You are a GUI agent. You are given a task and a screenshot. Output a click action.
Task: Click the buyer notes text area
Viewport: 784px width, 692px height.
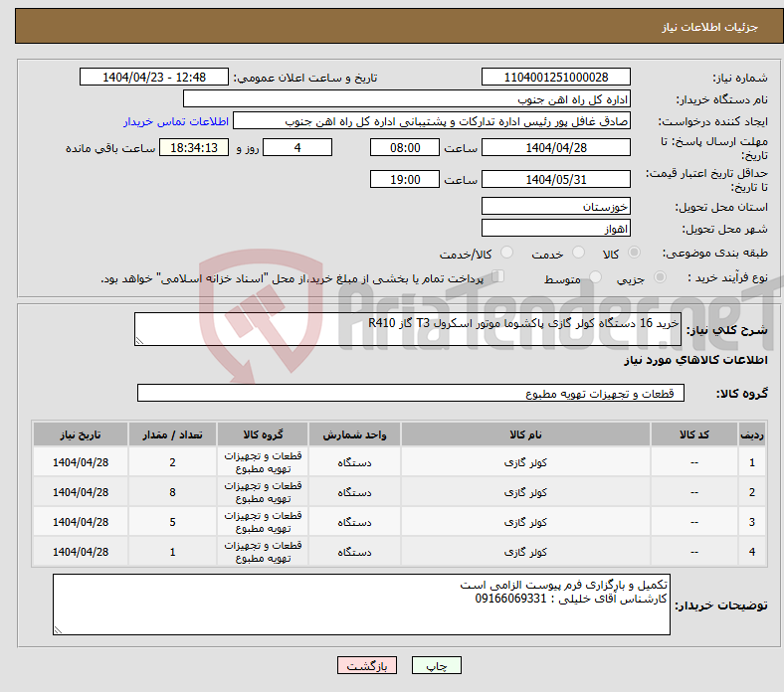pyautogui.click(x=361, y=605)
